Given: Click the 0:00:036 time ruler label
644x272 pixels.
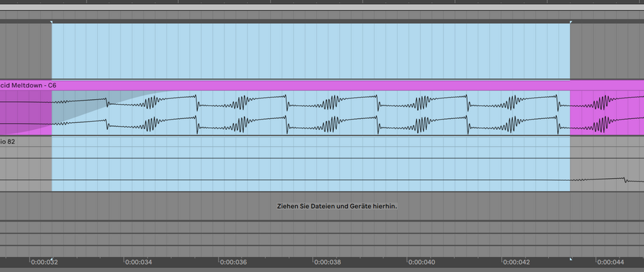Looking at the screenshot, I should pyautogui.click(x=233, y=262).
